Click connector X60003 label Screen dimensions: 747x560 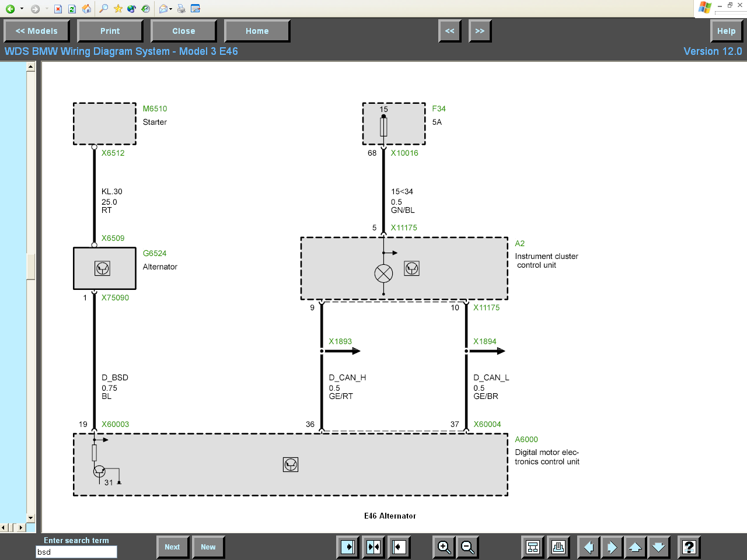coord(115,424)
